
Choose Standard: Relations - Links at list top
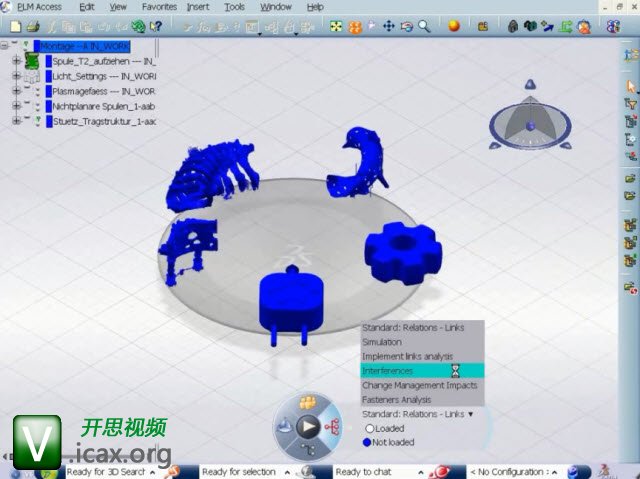pyautogui.click(x=422, y=328)
